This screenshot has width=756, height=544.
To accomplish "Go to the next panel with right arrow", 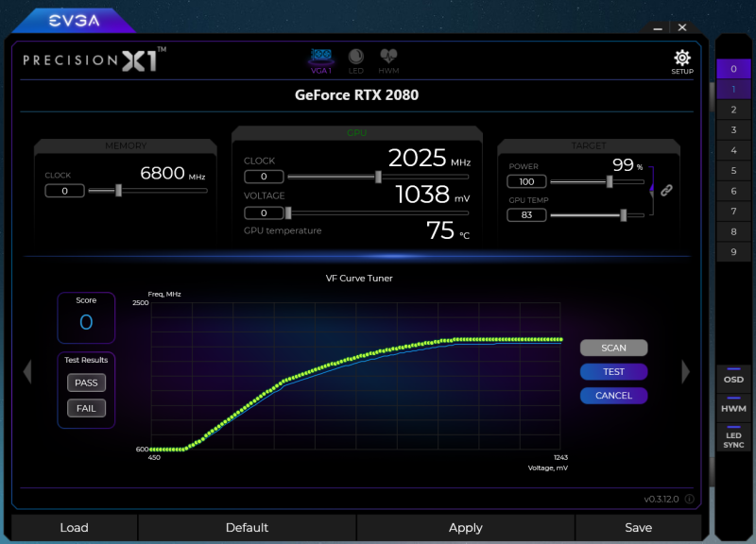I will point(685,371).
